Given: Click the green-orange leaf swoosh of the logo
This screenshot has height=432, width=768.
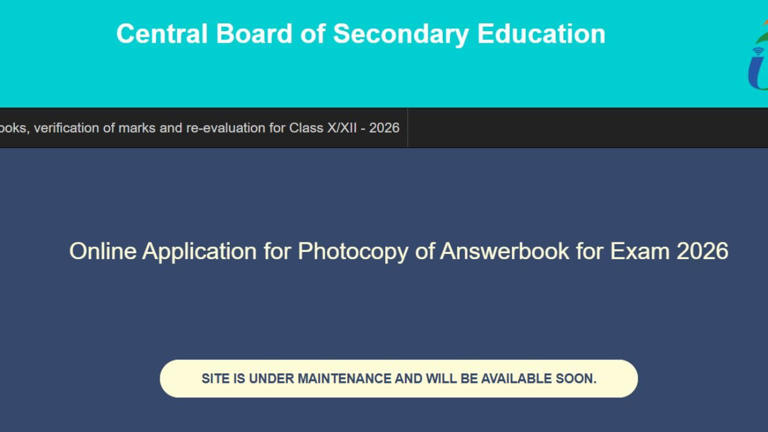Looking at the screenshot, I should point(762,32).
